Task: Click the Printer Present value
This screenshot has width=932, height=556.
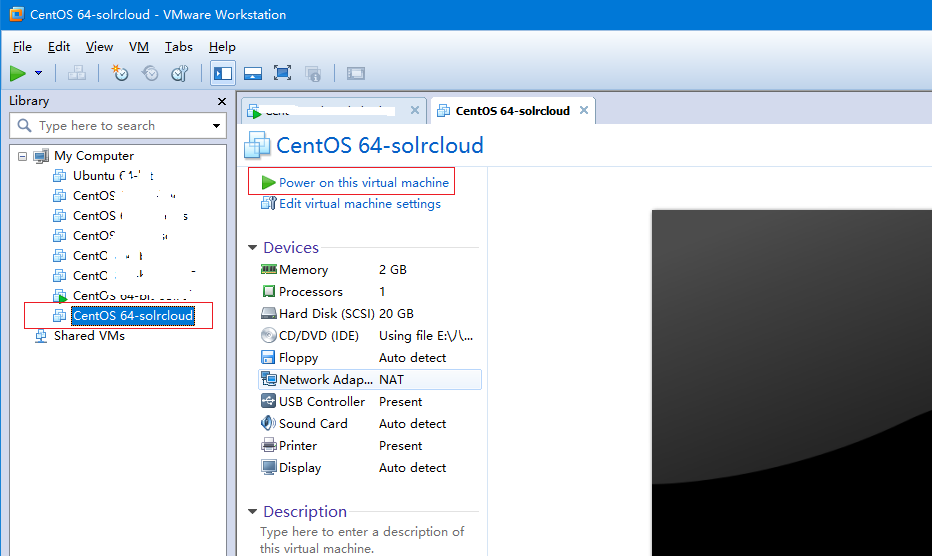Action: tap(401, 445)
